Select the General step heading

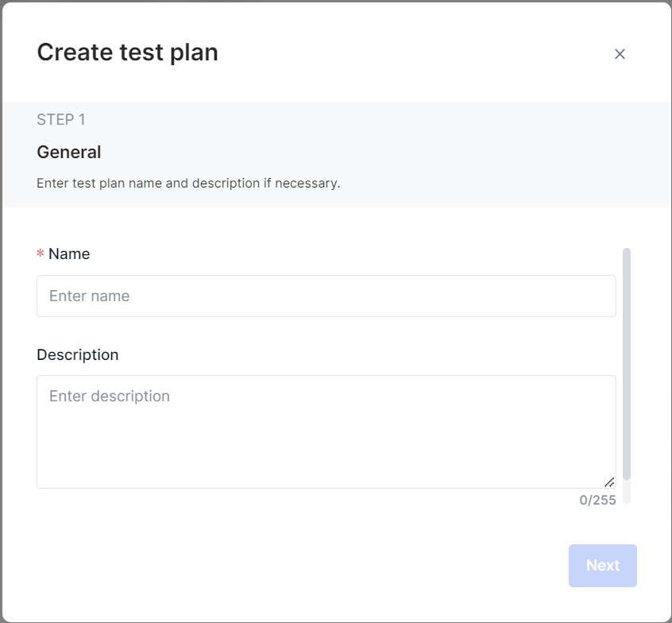tap(69, 153)
